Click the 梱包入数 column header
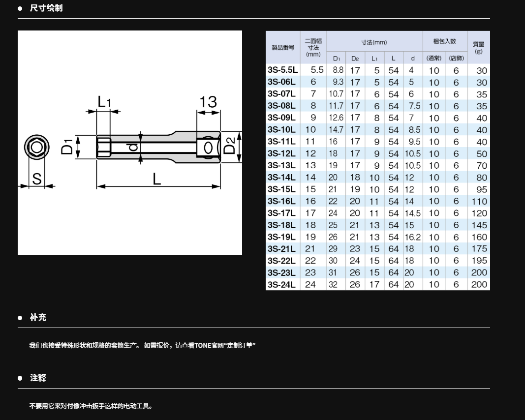The width and height of the screenshot is (525, 420). (x=444, y=41)
